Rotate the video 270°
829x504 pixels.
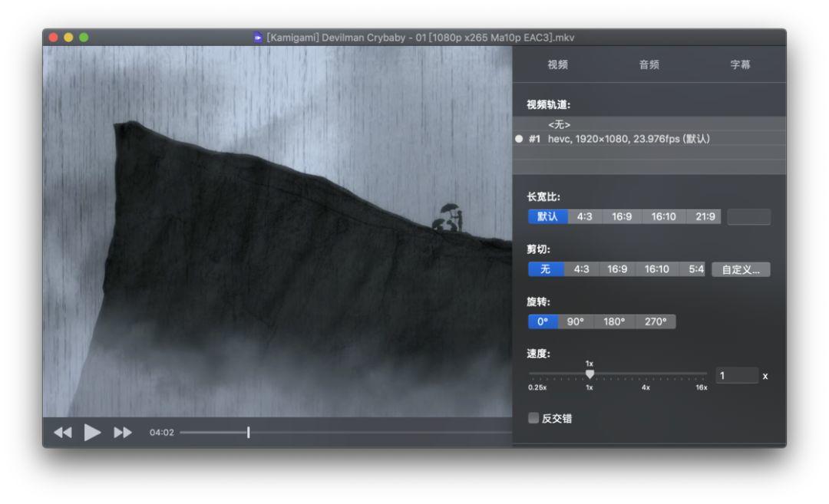(655, 321)
